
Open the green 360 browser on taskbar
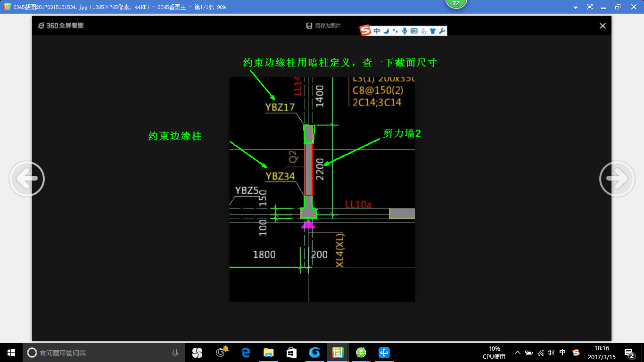tap(361, 353)
